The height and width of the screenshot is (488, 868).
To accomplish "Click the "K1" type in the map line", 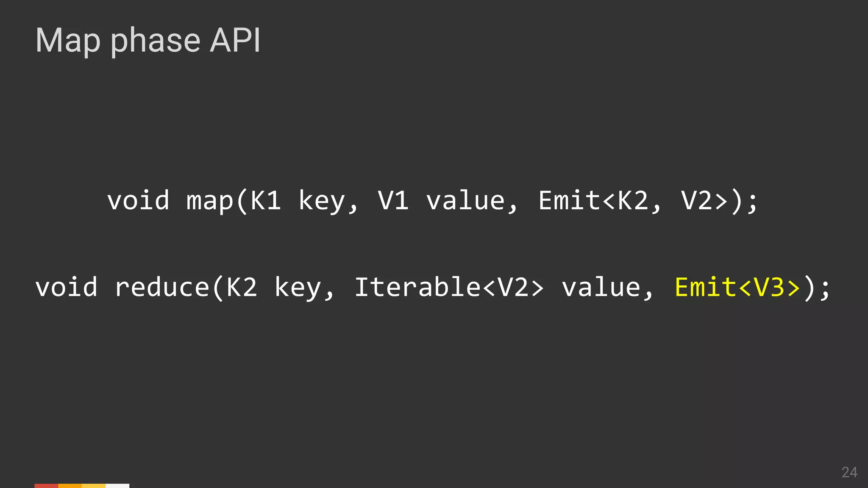I will coord(266,200).
